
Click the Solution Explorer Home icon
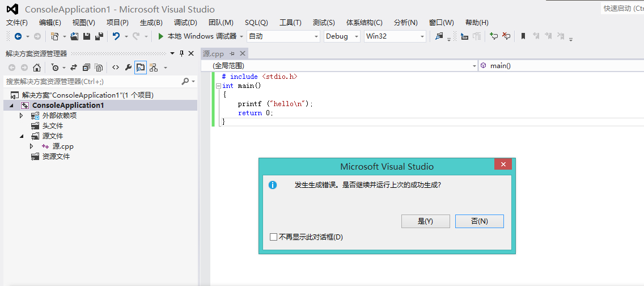36,68
